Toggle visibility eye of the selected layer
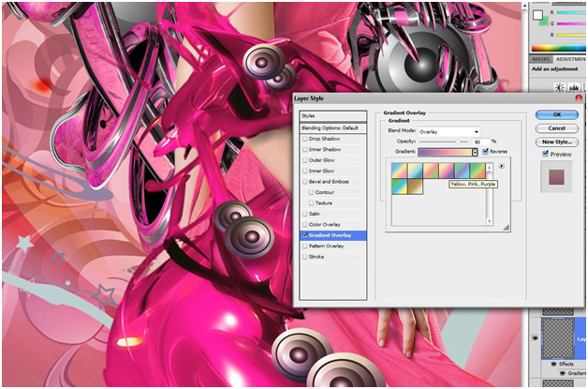This screenshot has height=389, width=588. coord(536,338)
